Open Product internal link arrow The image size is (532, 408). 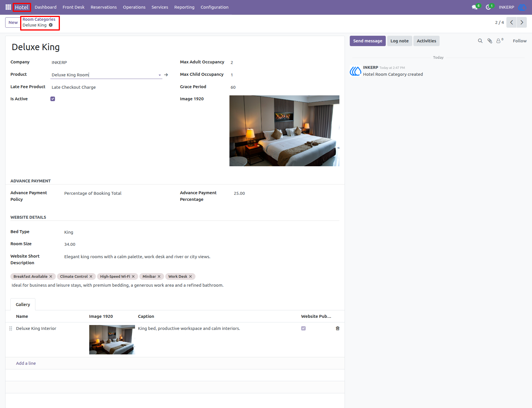click(x=166, y=75)
